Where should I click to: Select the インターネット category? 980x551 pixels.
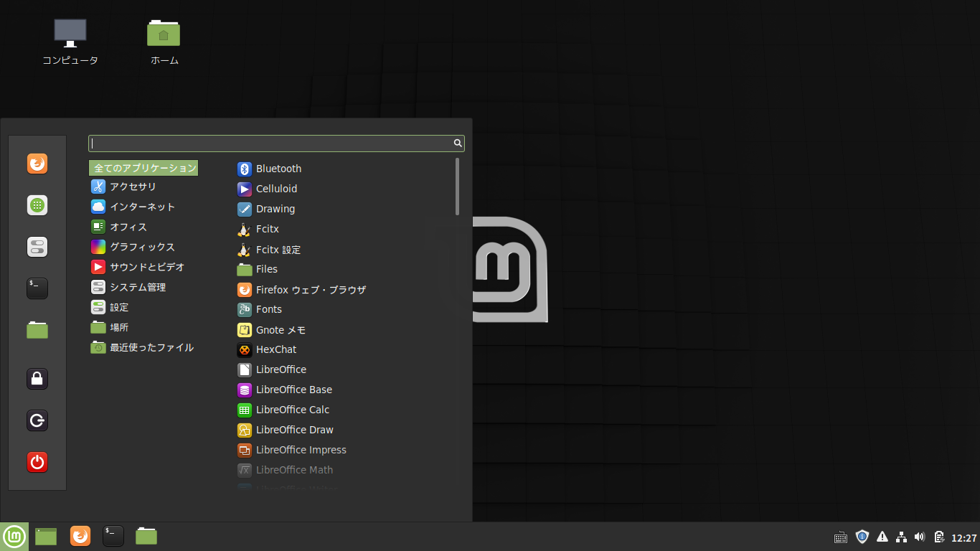(133, 207)
